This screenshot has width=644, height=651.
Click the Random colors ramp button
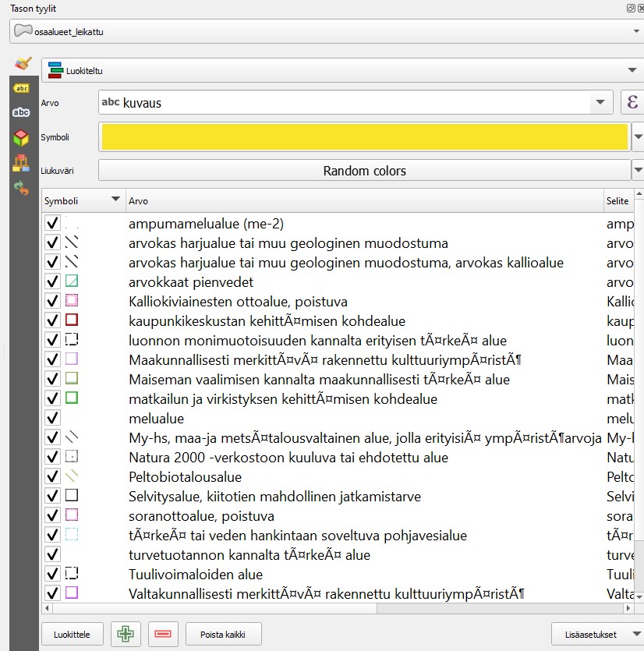click(365, 170)
